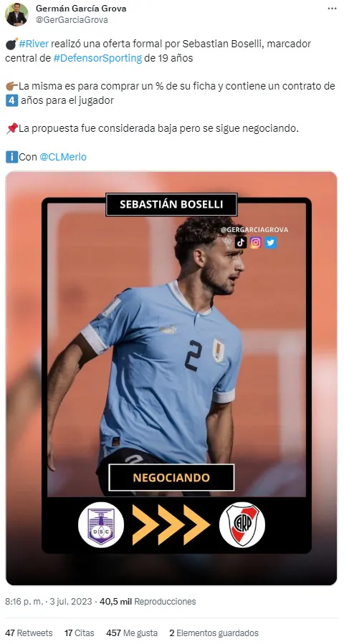Open the 2 Elementos guardados count
The image size is (344, 644).
pyautogui.click(x=214, y=633)
